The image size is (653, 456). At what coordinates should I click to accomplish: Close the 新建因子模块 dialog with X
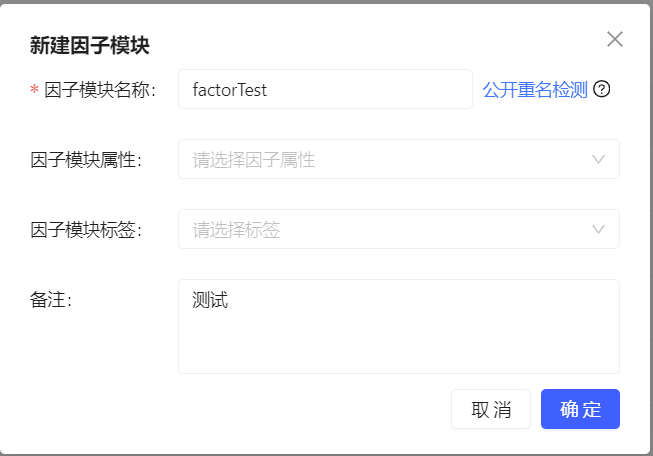pos(615,39)
